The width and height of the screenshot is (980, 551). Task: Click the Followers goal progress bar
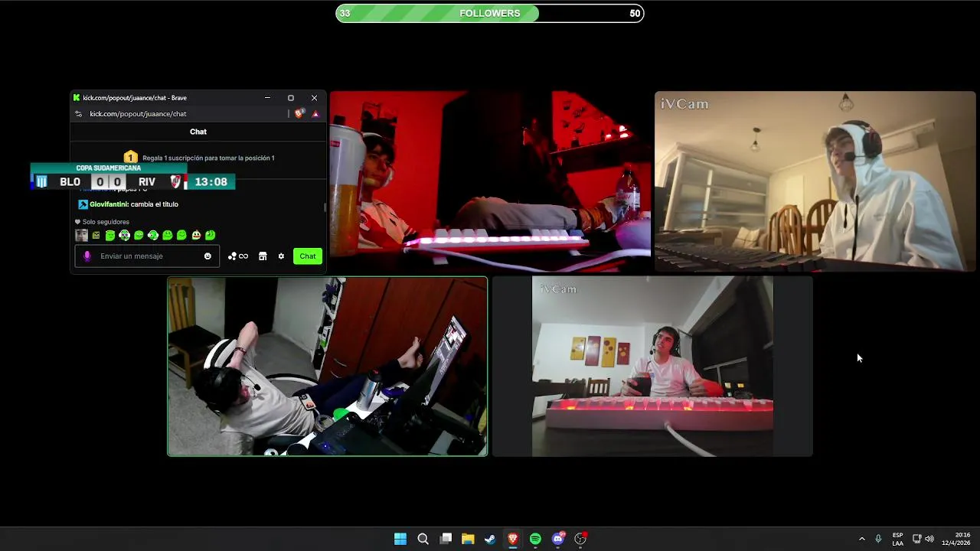point(490,13)
